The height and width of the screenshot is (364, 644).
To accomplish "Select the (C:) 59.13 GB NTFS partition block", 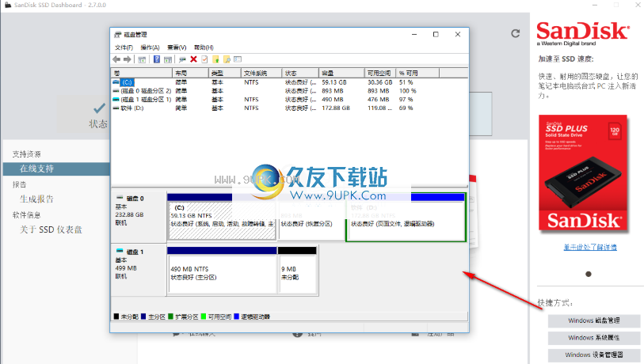I will point(222,217).
